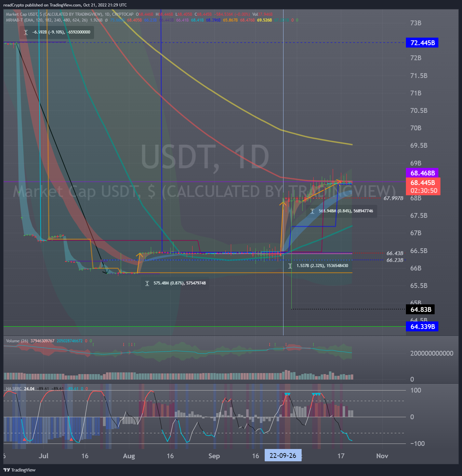Click the 24.04 HA SRRC value
This screenshot has height=476, width=462.
(29, 389)
